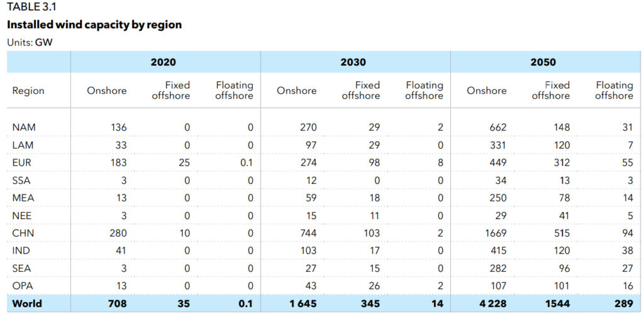
Task: Select the EUR region row label
Action: (x=22, y=162)
